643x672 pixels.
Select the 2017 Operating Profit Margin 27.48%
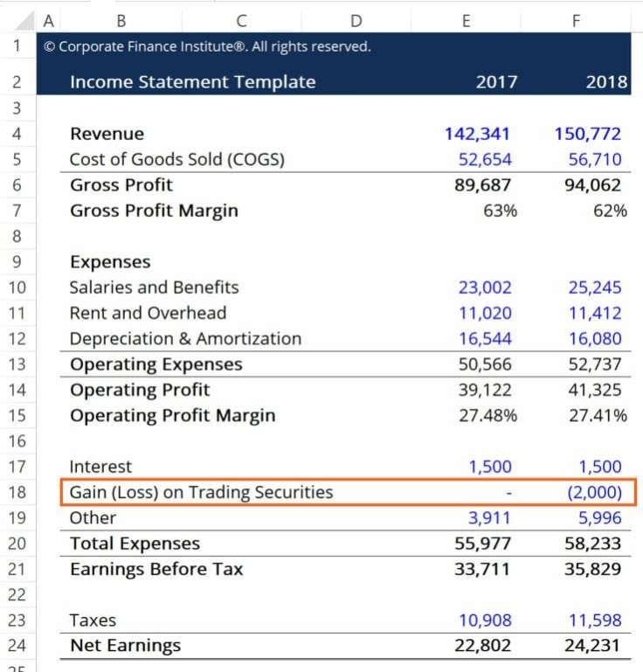[487, 415]
